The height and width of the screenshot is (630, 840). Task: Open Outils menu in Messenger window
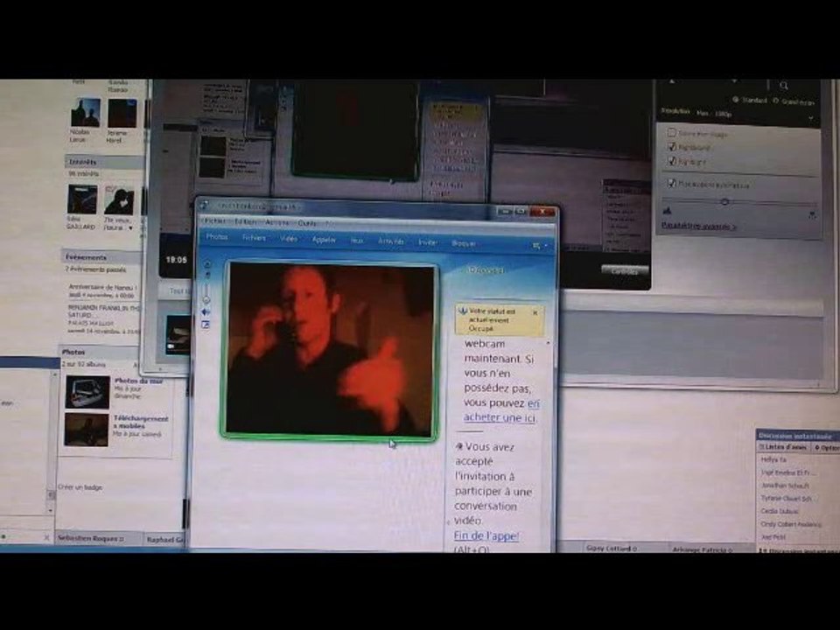[x=307, y=223]
